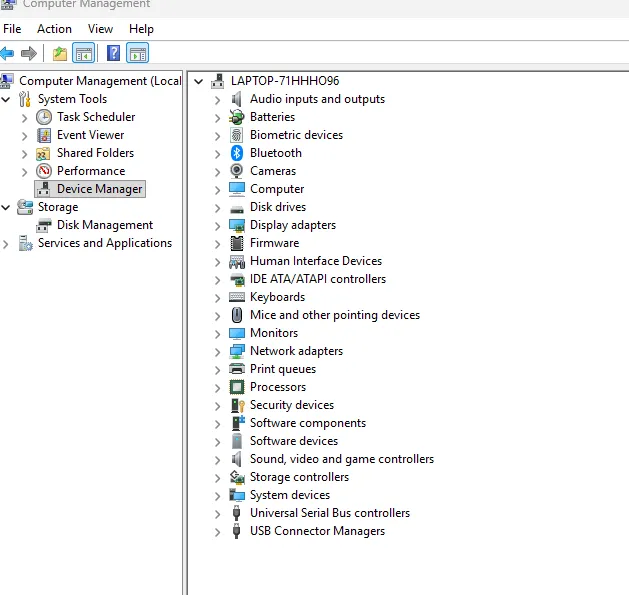
Task: Click the Cameras webcam icon
Action: [x=237, y=171]
